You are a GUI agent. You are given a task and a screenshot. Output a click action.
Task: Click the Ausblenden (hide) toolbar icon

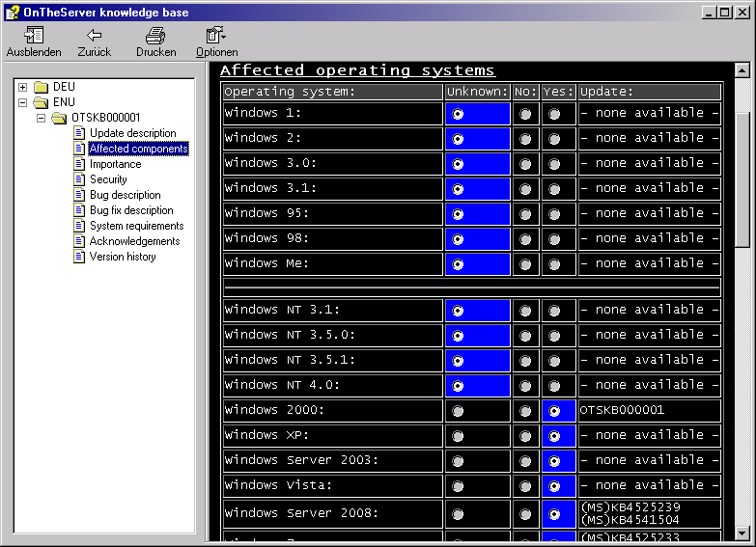[34, 35]
